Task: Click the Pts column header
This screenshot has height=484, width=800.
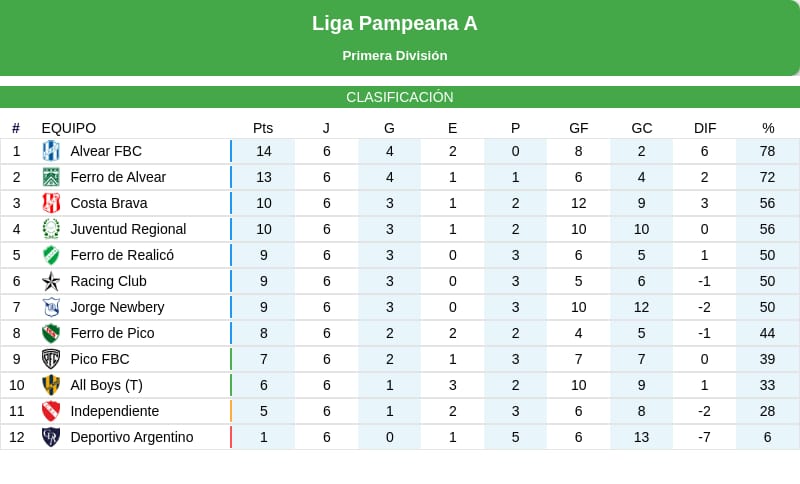Action: coord(263,128)
